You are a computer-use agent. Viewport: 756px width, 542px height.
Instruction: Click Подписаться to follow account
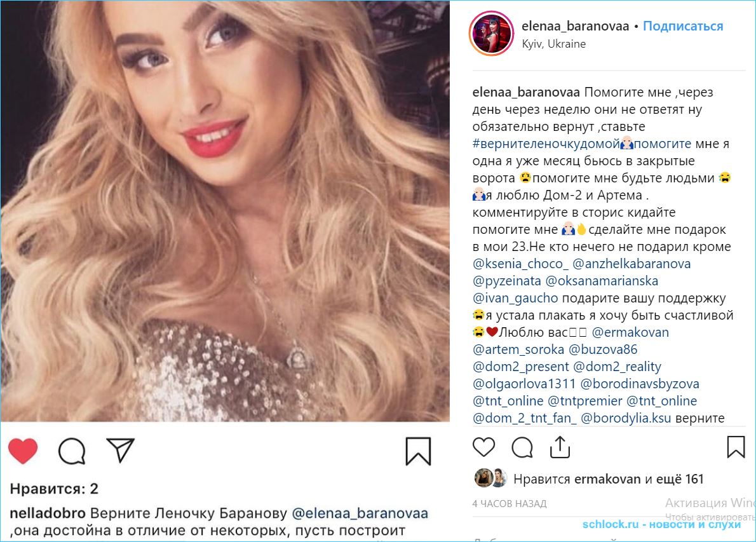[683, 26]
